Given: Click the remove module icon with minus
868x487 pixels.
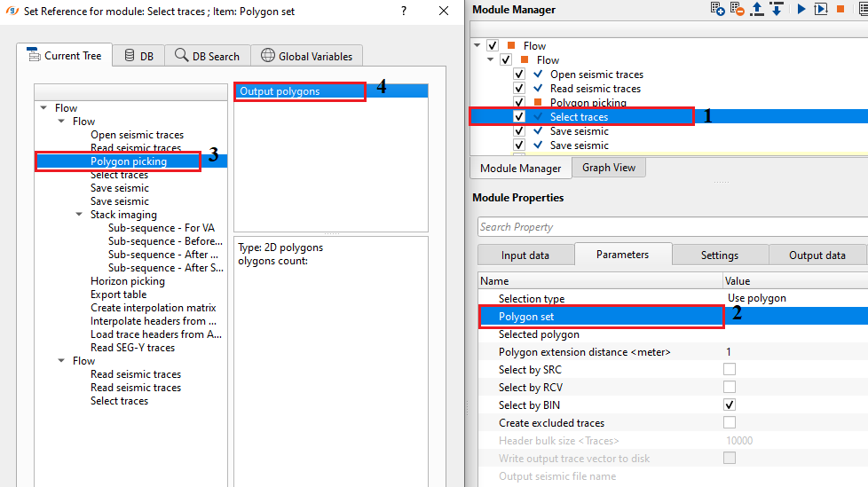Looking at the screenshot, I should click(738, 9).
